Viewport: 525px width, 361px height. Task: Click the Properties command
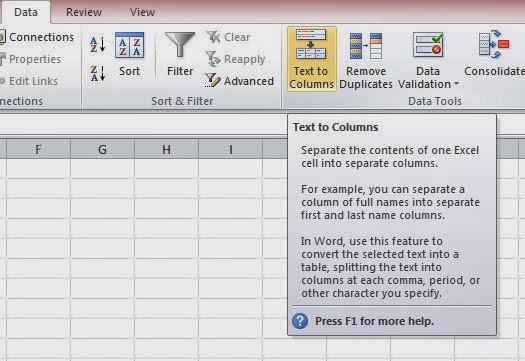[x=31, y=59]
